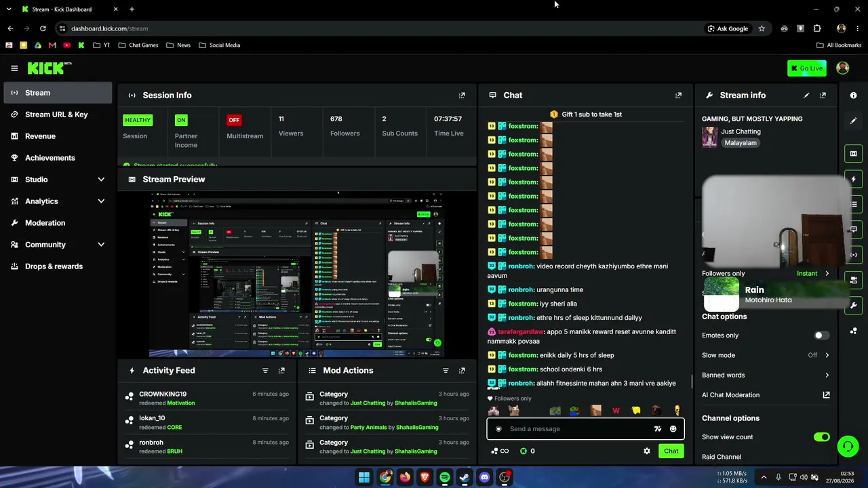The image size is (868, 488).
Task: Open the Stream sidebar page
Action: [x=58, y=93]
